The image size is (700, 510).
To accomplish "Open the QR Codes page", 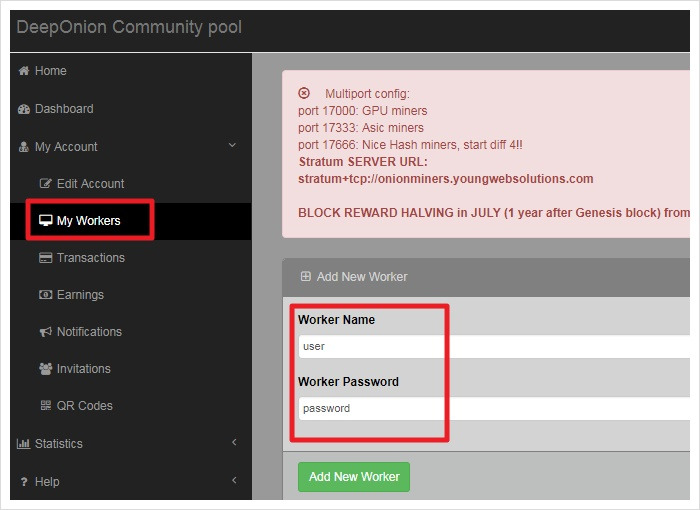I will point(131,405).
